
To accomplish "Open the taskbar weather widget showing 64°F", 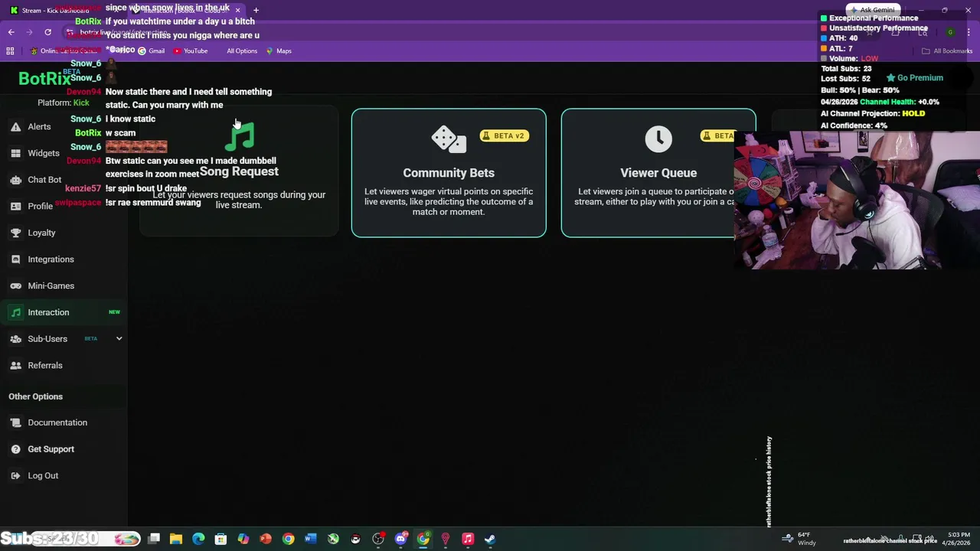I will pyautogui.click(x=800, y=539).
